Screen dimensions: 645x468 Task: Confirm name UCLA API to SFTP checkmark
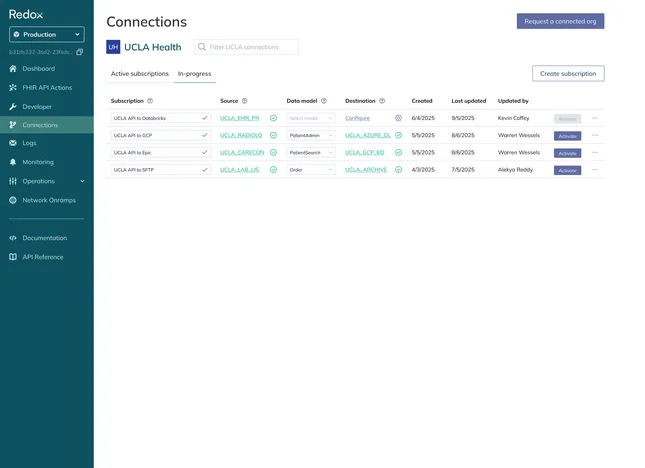[204, 170]
